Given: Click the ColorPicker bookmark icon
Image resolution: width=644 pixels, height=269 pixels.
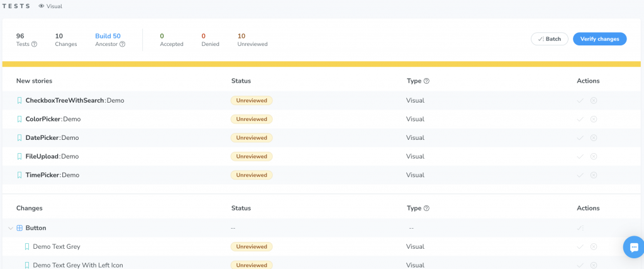Looking at the screenshot, I should (x=19, y=119).
